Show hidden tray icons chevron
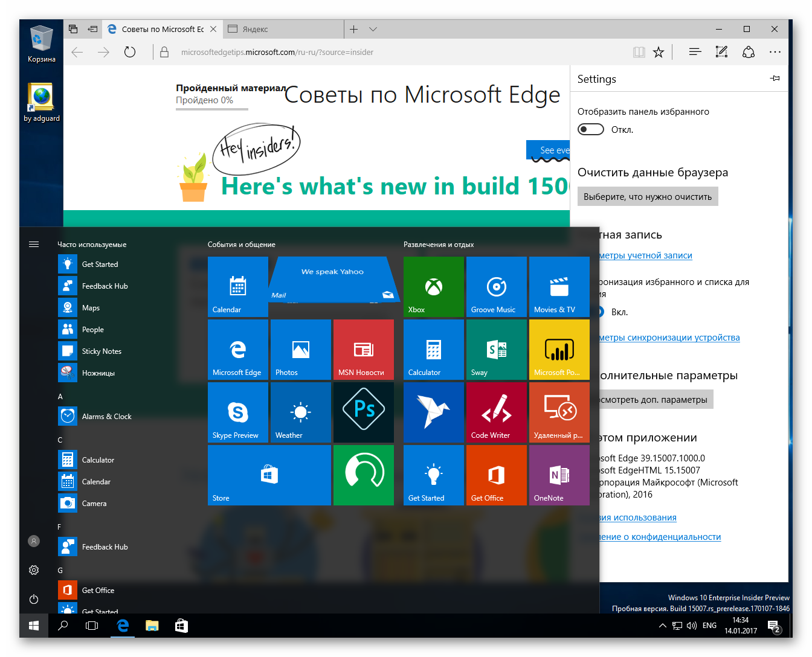The width and height of the screenshot is (812, 657). pyautogui.click(x=663, y=626)
